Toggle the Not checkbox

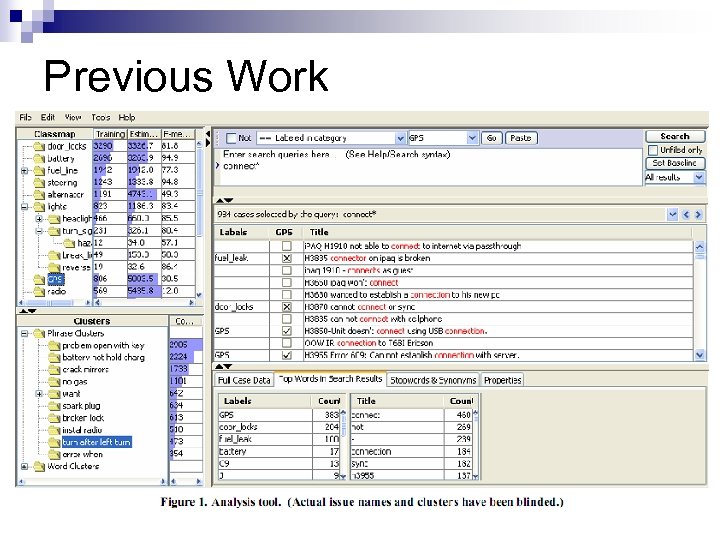(x=231, y=138)
